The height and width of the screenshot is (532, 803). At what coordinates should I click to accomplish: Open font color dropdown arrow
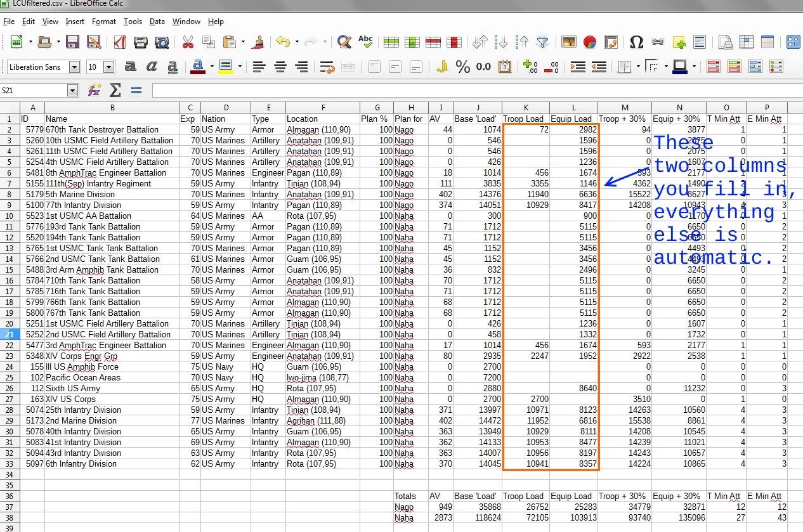211,67
